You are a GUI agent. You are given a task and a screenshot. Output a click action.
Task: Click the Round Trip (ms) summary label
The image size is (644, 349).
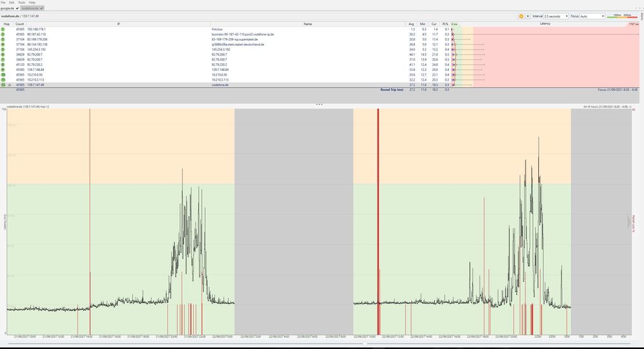pos(392,90)
